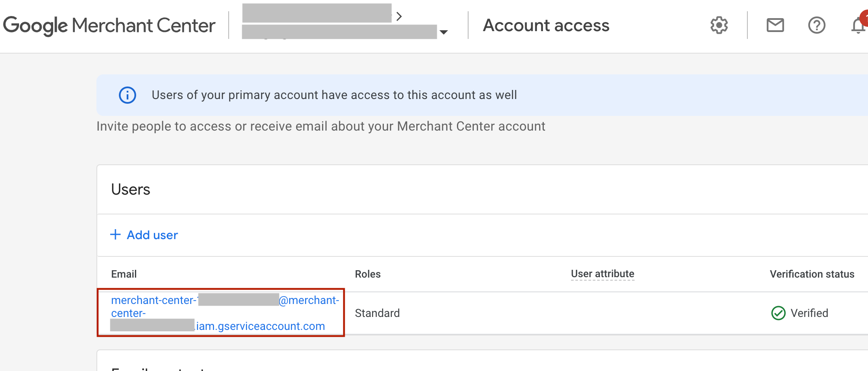Screen dimensions: 868x371
Task: Click the plus icon beside Add user
Action: pos(115,234)
